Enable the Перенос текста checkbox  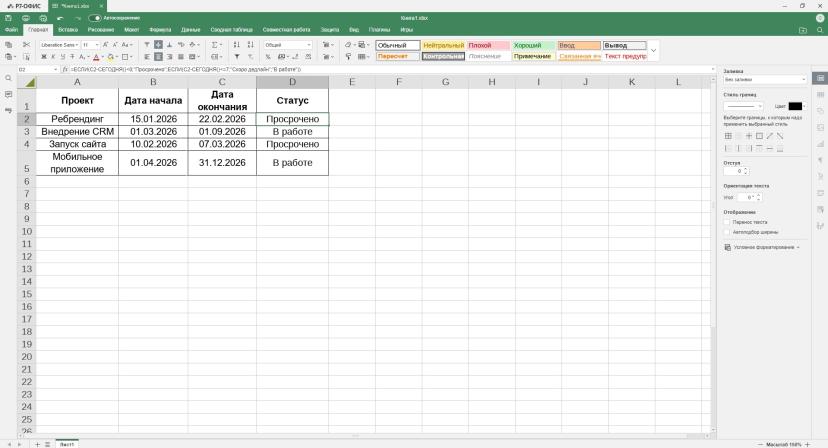tap(727, 222)
